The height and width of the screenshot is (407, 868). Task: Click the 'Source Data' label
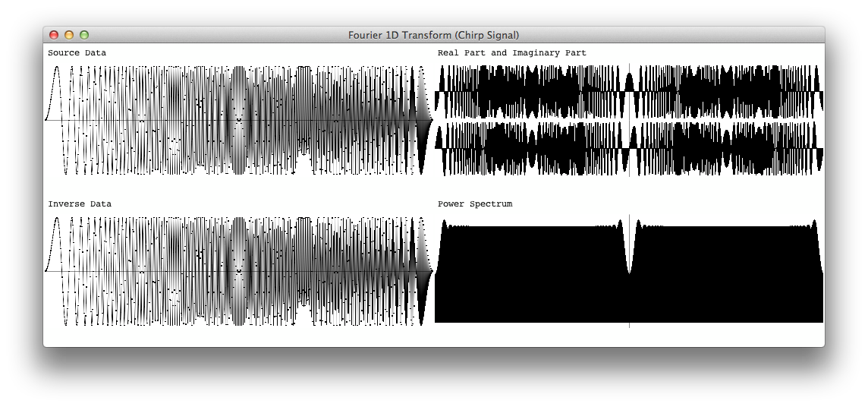tap(77, 53)
